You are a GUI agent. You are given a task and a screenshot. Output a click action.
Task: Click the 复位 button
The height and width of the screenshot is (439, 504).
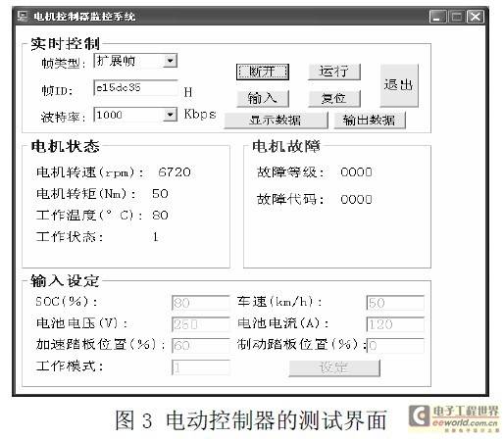click(334, 98)
